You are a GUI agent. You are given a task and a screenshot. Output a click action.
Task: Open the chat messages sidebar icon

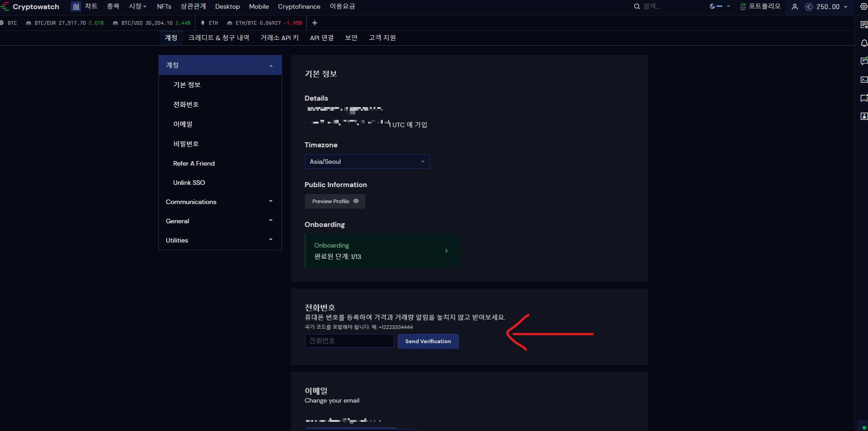click(864, 61)
